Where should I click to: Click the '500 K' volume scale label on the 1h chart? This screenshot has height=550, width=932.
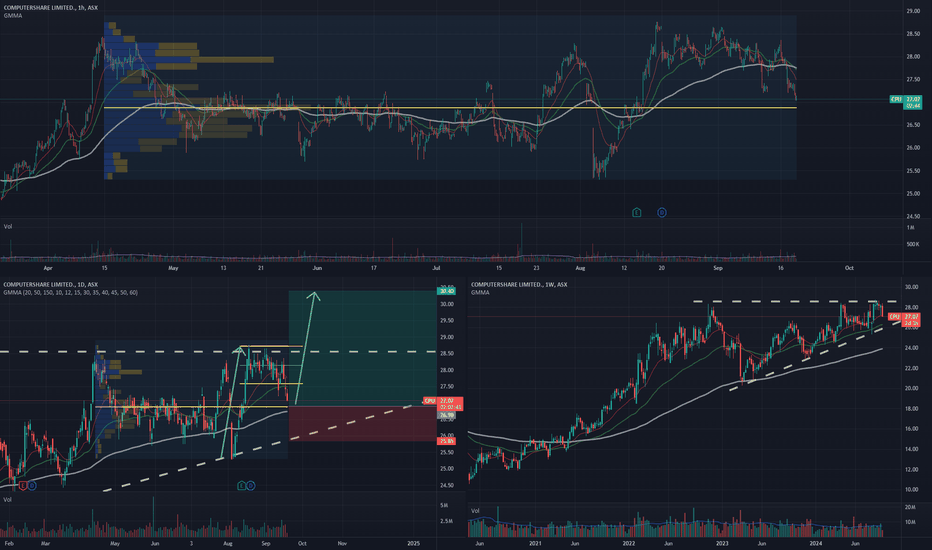point(912,244)
